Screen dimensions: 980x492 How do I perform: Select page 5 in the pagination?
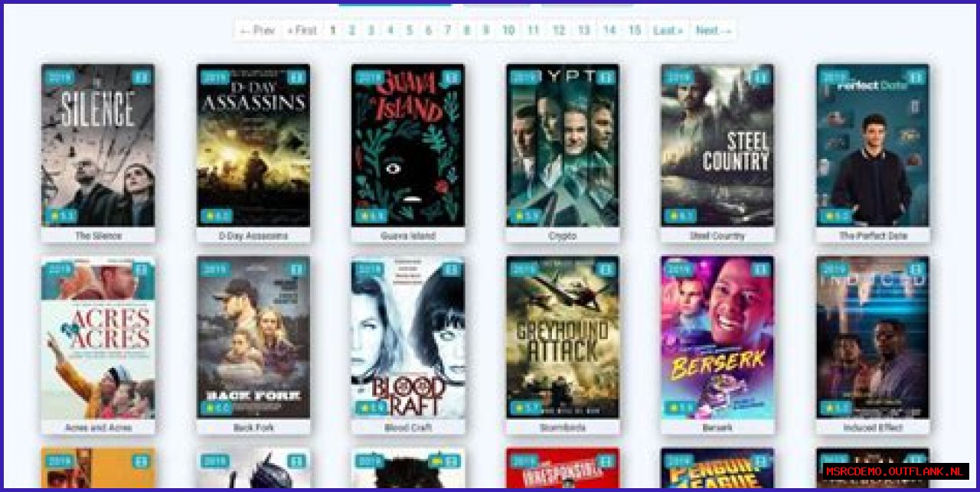coord(409,31)
